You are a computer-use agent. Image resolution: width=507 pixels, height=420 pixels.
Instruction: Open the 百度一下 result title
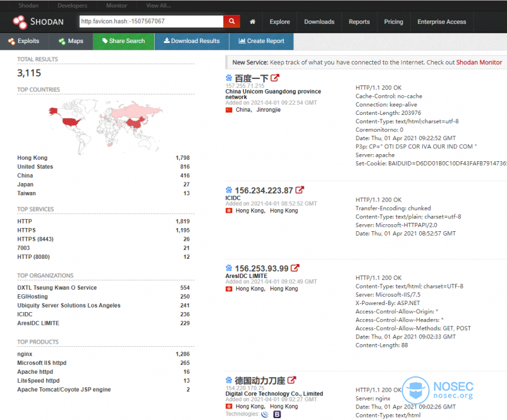point(251,78)
